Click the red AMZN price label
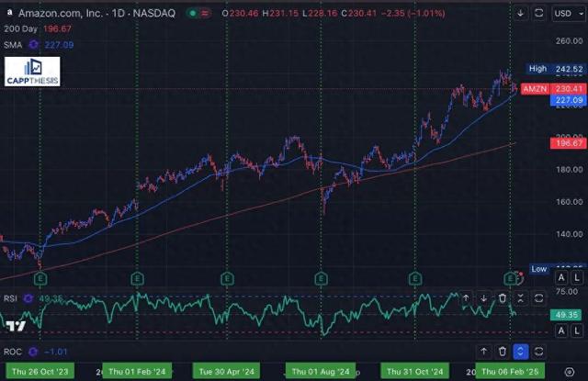The height and width of the screenshot is (381, 588). click(x=534, y=88)
